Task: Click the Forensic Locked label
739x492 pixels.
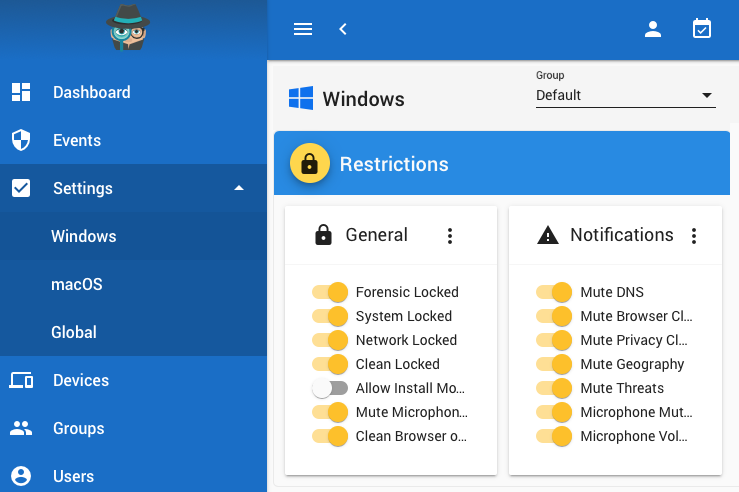Action: click(x=407, y=292)
